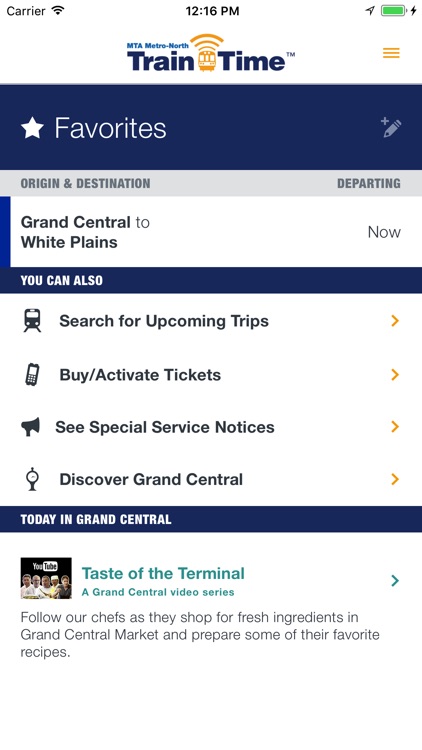Expand the See Special Service Notices chevron
Screen dimensions: 422x750
tap(395, 427)
